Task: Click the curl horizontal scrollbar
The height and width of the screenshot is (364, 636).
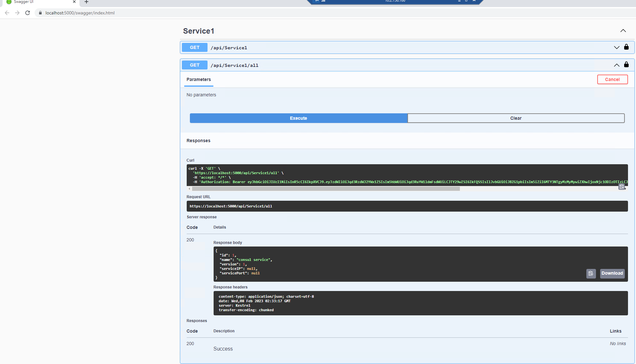Action: click(326, 189)
